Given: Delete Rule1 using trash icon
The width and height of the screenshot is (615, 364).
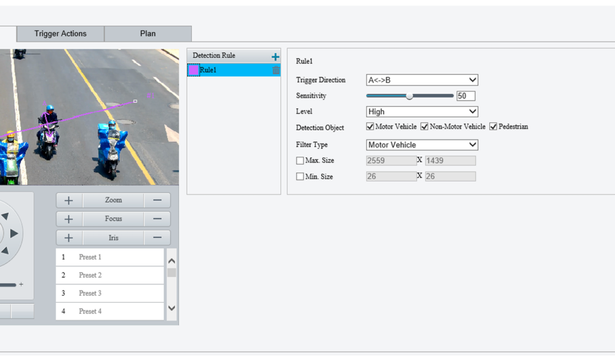Looking at the screenshot, I should (276, 70).
